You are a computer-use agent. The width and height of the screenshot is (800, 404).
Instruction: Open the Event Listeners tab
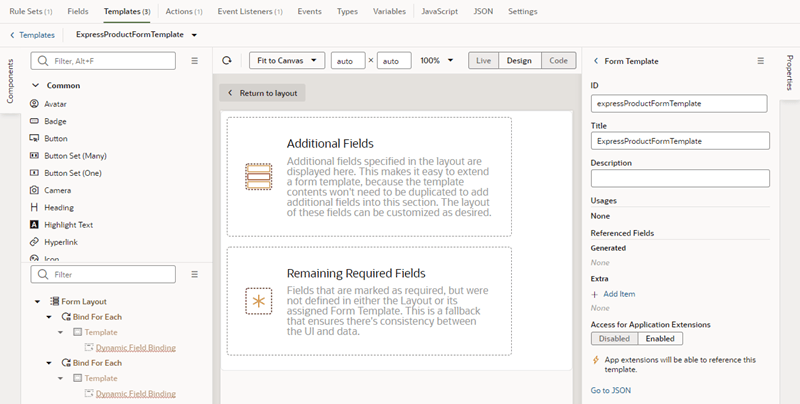pyautogui.click(x=250, y=11)
